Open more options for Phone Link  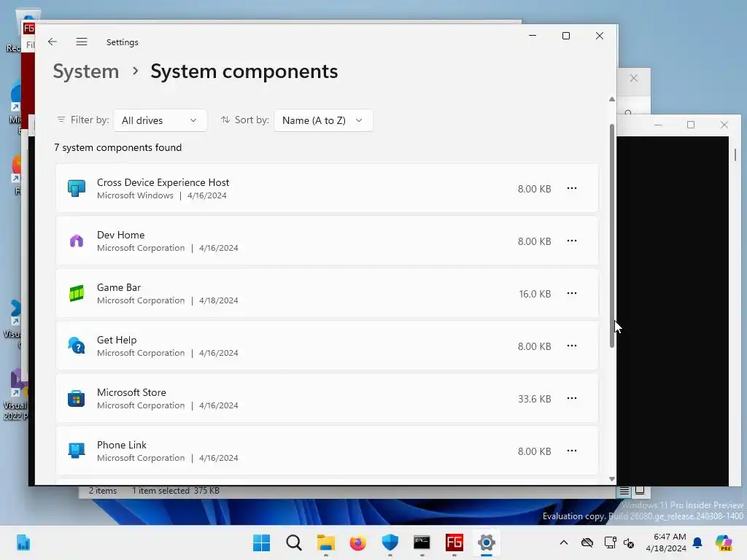coord(572,451)
